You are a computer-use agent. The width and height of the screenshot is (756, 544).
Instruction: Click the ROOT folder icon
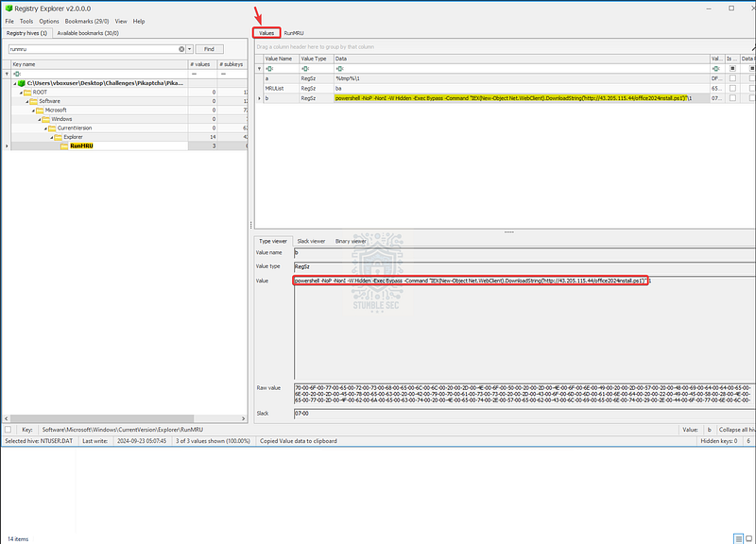click(27, 93)
